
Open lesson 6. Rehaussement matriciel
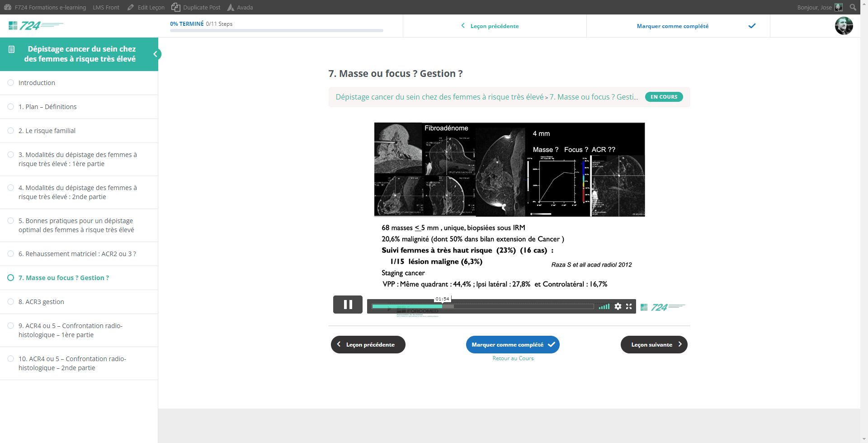[77, 254]
